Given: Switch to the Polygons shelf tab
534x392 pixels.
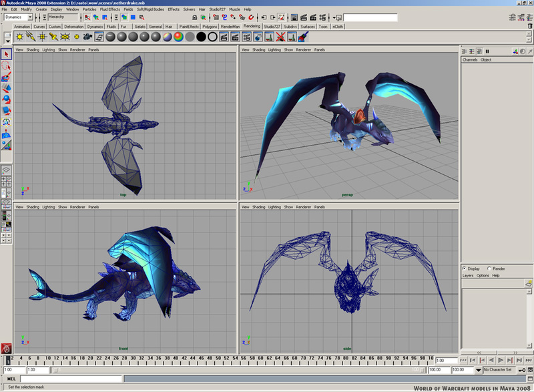Looking at the screenshot, I should [210, 27].
